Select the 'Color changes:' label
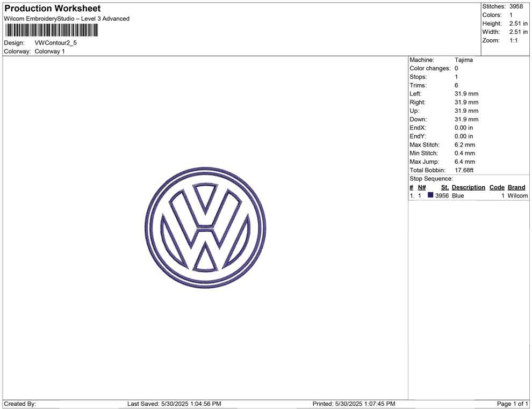Viewport: 532px width, 409px height. 430,69
